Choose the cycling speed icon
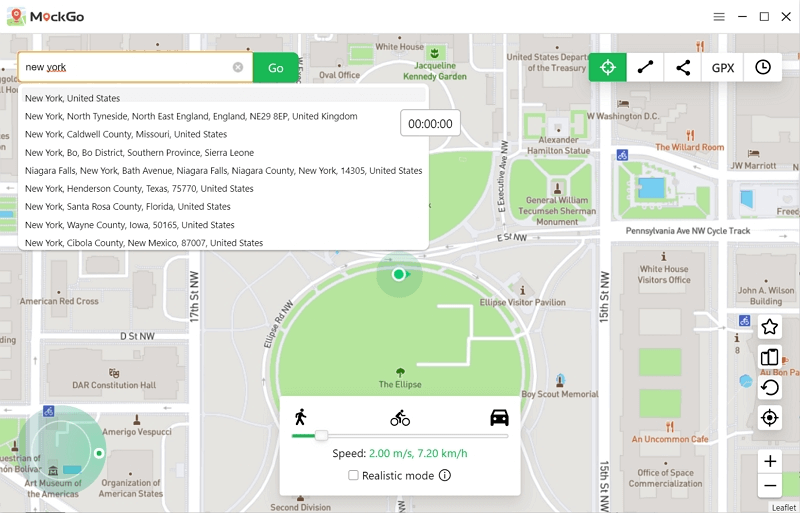 [400, 418]
